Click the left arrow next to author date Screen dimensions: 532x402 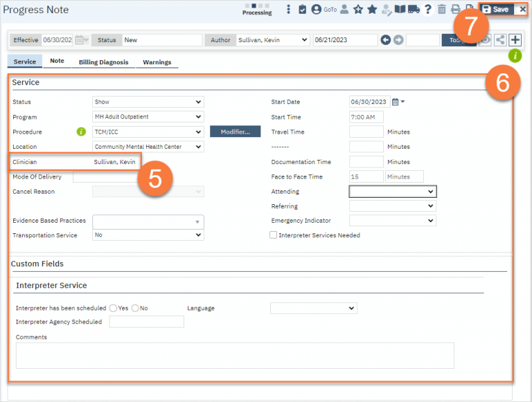[385, 40]
